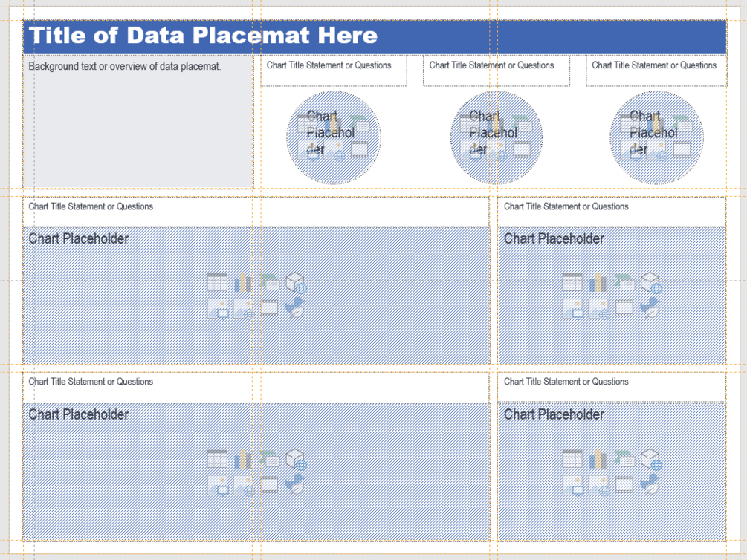
Task: Click Insert Chart icon in middle-left placeholder
Action: coord(243,282)
